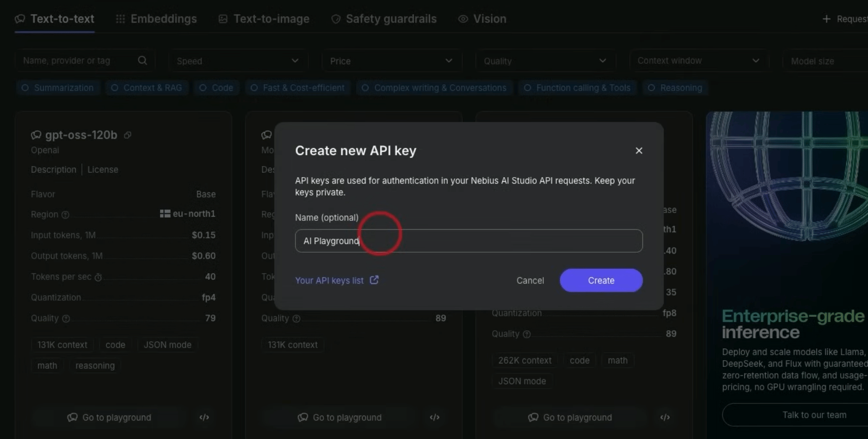Open the Price filter dropdown
The width and height of the screenshot is (868, 439).
(x=392, y=61)
